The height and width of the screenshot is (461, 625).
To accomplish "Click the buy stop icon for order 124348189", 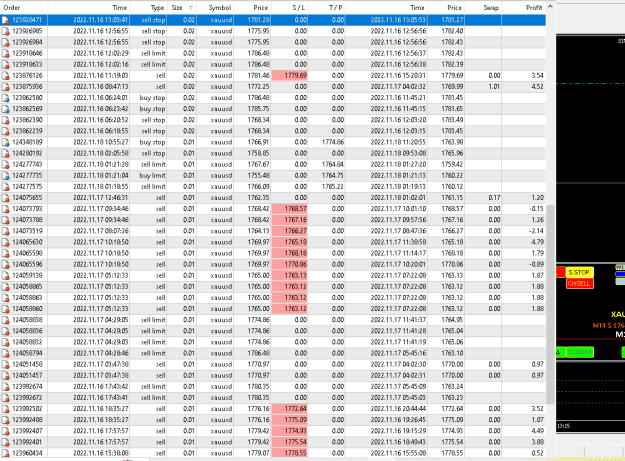I will tap(6, 142).
